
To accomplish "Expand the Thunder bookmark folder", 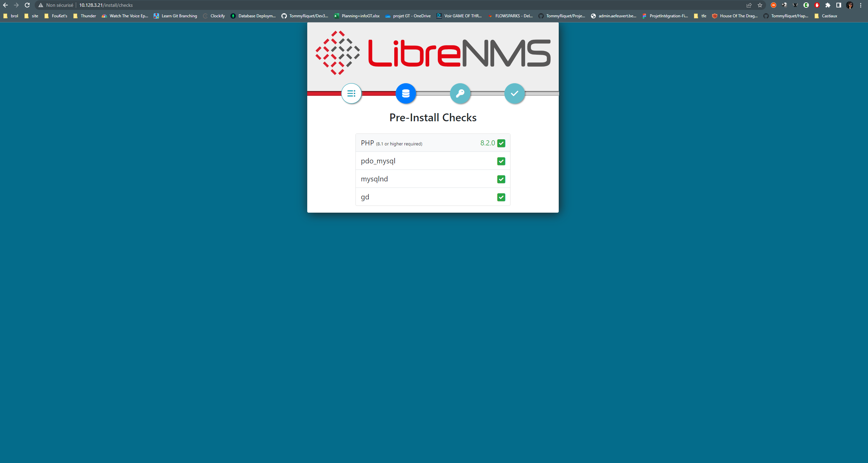I will pyautogui.click(x=85, y=16).
